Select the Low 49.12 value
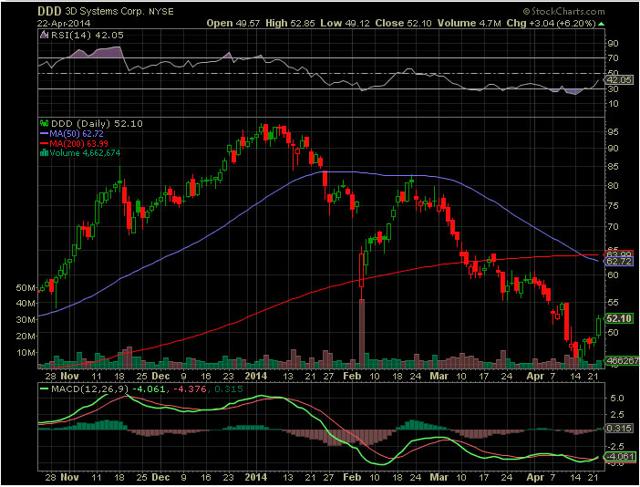 tap(345, 23)
